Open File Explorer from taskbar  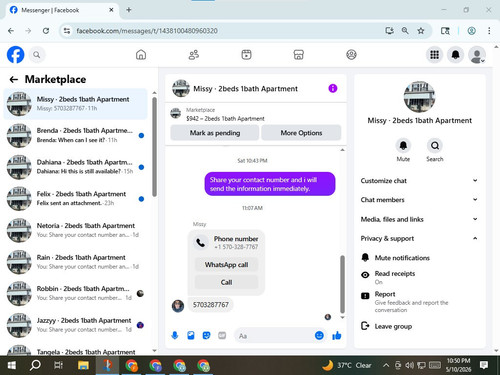(x=83, y=365)
